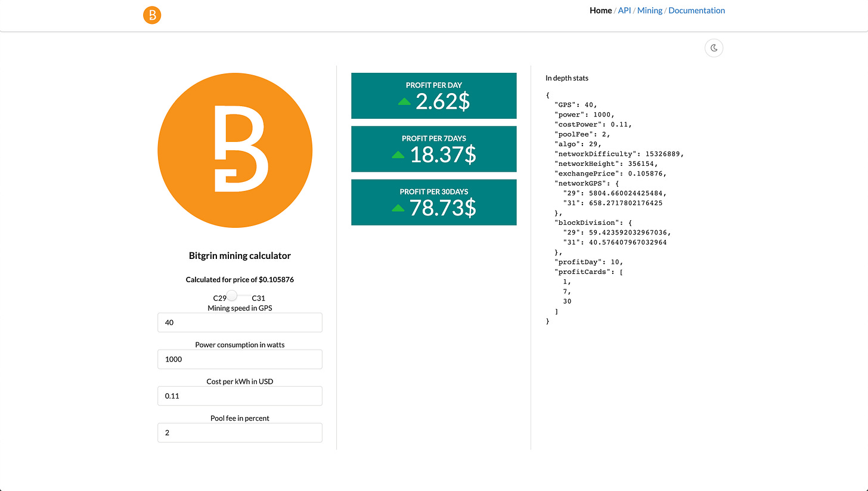868x491 pixels.
Task: Toggle dark mode with the moon icon
Action: click(714, 48)
